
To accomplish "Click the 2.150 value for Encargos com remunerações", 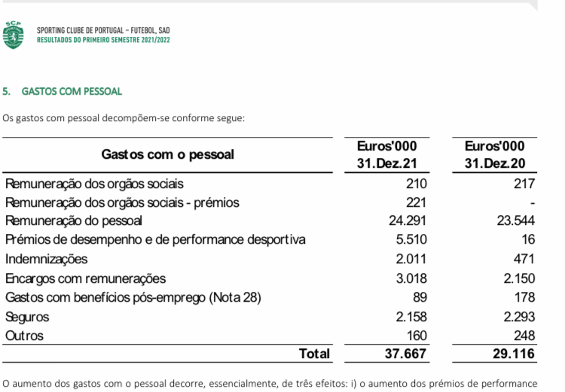I will pos(519,278).
